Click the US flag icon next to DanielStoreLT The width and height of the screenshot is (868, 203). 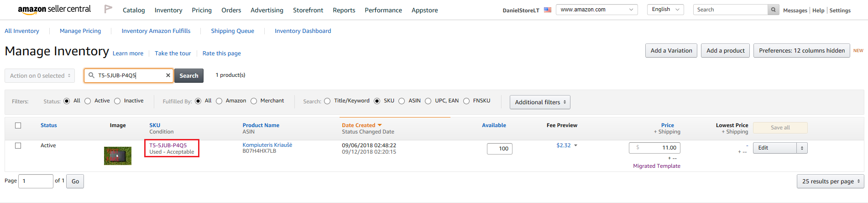pyautogui.click(x=548, y=10)
